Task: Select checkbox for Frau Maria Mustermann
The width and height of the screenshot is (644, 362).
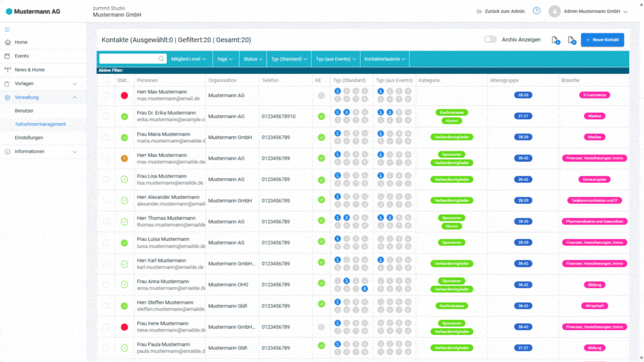Action: pyautogui.click(x=106, y=137)
